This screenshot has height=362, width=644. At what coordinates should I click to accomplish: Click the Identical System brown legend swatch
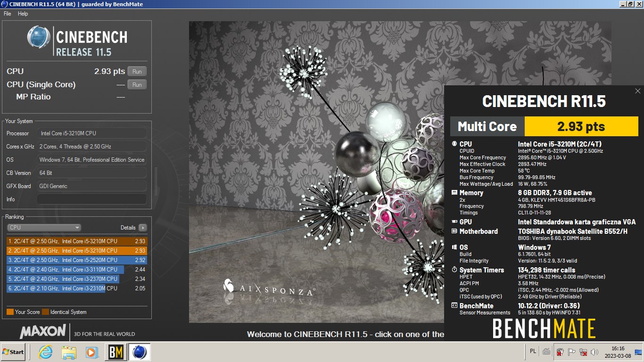(45, 312)
